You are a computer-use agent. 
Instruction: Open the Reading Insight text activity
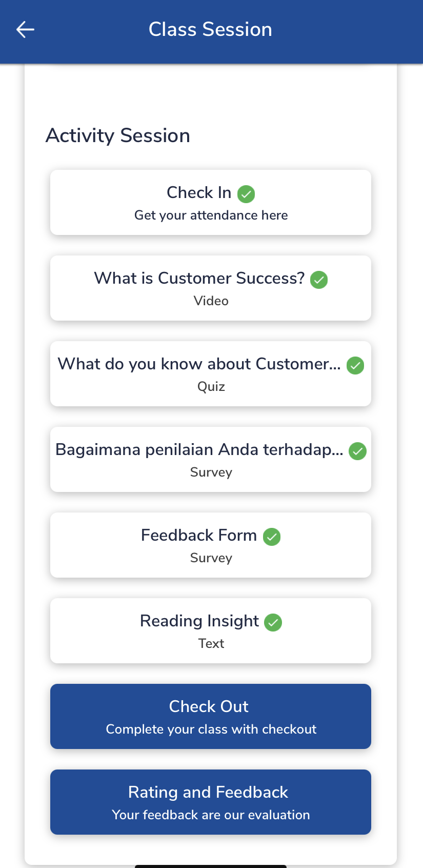199,621
